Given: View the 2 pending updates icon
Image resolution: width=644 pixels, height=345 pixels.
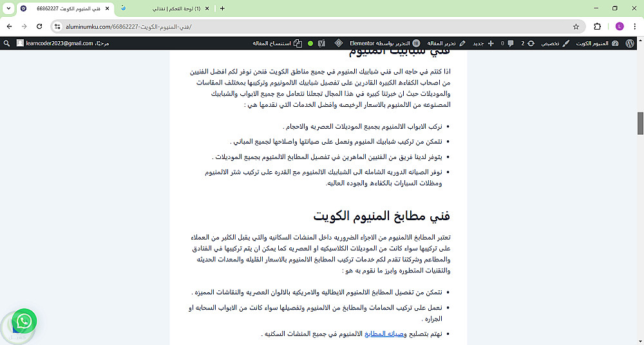Looking at the screenshot, I should 528,43.
